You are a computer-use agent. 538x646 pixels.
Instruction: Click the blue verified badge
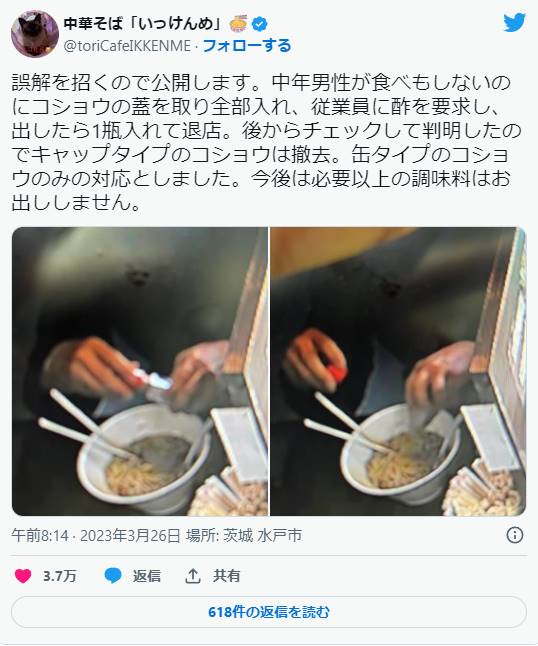click(x=259, y=24)
